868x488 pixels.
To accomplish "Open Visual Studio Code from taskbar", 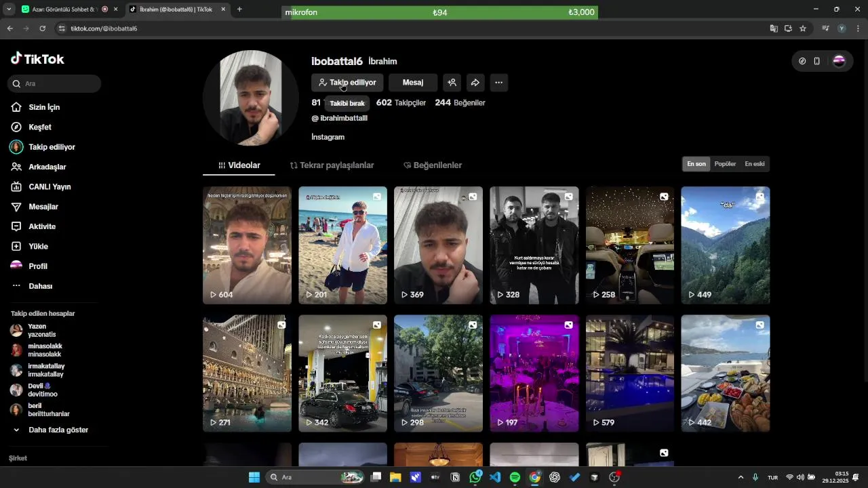I will point(495,477).
